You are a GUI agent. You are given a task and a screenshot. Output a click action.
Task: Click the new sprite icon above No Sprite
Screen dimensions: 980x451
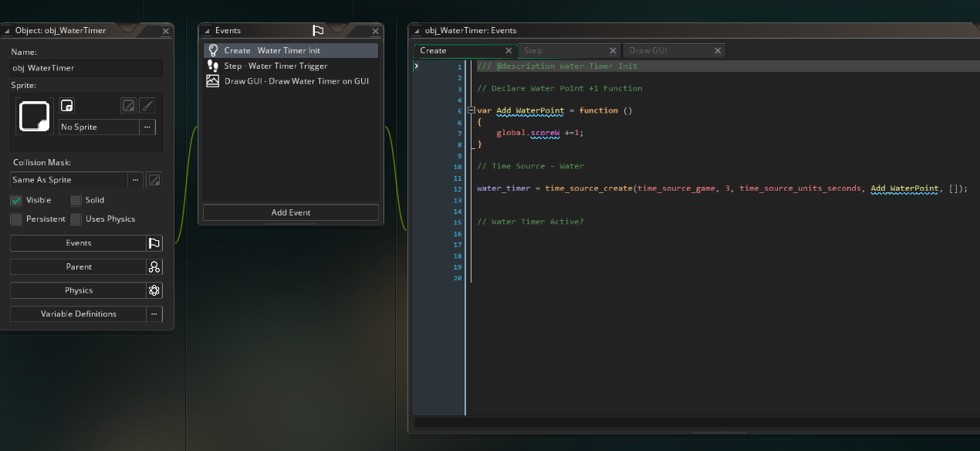(67, 106)
